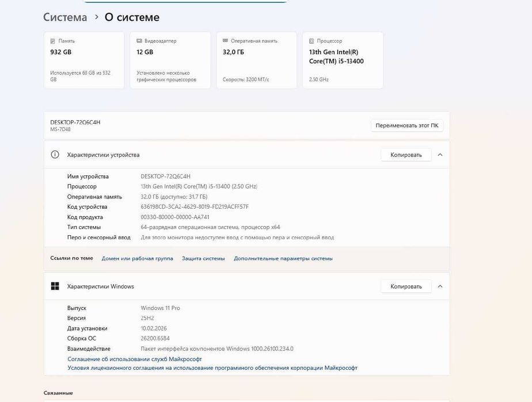Click the Видеоадаптер graphics card icon
Viewport: 532px width, 402px height.
(x=139, y=41)
